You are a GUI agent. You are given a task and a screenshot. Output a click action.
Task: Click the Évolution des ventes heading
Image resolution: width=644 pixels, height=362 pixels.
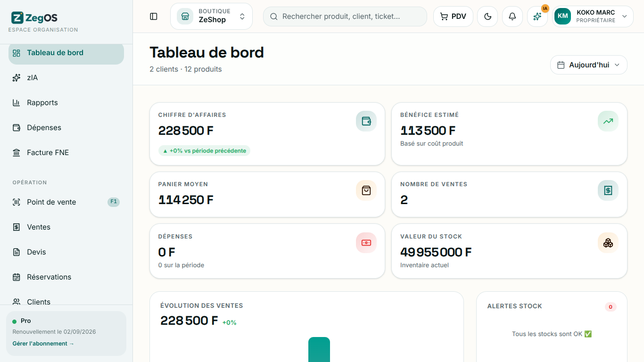(202, 306)
